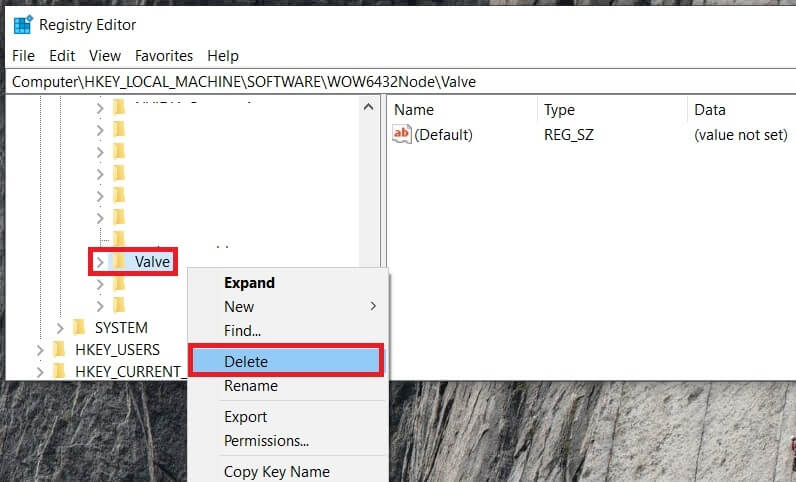This screenshot has width=796, height=482.
Task: Select the (Default) value entry
Action: (x=443, y=135)
